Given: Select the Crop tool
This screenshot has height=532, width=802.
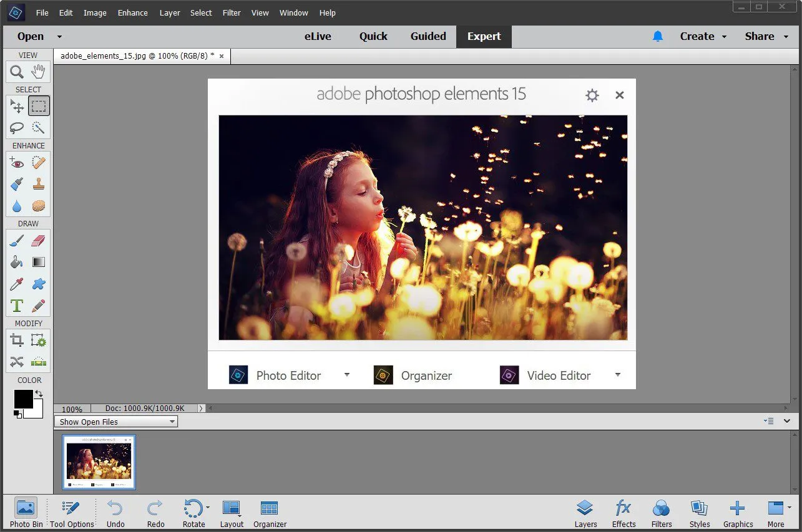Looking at the screenshot, I should pos(17,340).
